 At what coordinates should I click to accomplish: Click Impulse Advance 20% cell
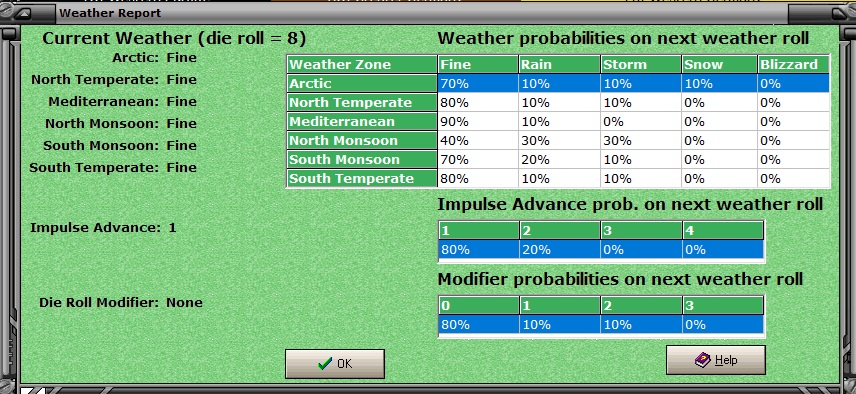click(560, 249)
